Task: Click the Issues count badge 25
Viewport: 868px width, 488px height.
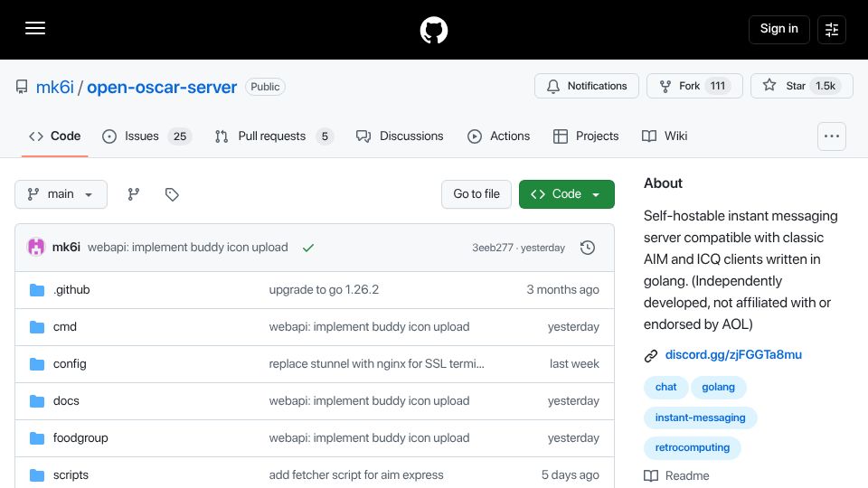Action: (180, 136)
